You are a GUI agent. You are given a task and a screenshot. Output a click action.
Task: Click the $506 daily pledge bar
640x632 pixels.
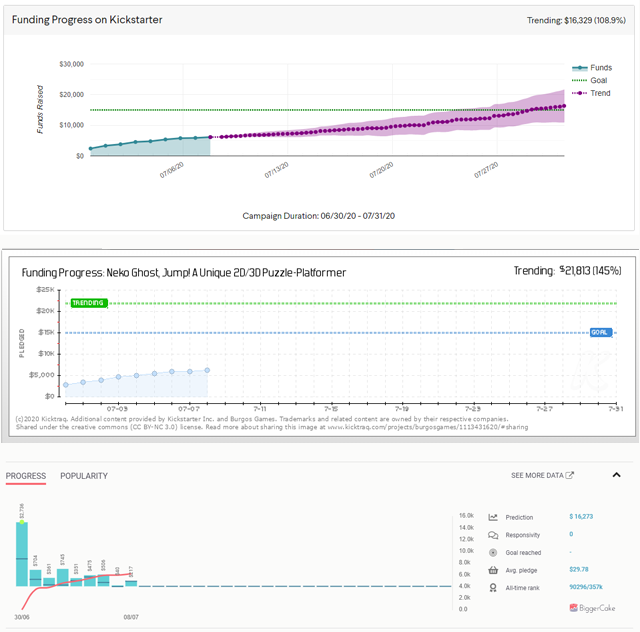[x=103, y=580]
